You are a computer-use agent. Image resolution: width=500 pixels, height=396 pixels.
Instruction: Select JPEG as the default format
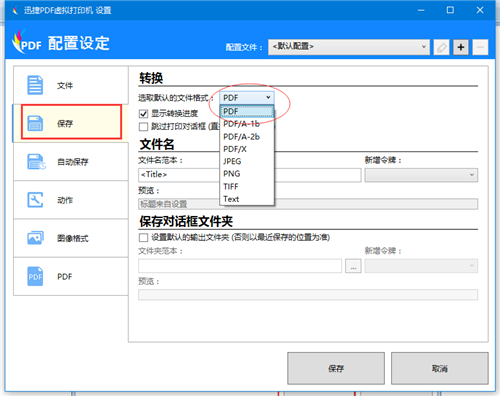tap(247, 161)
